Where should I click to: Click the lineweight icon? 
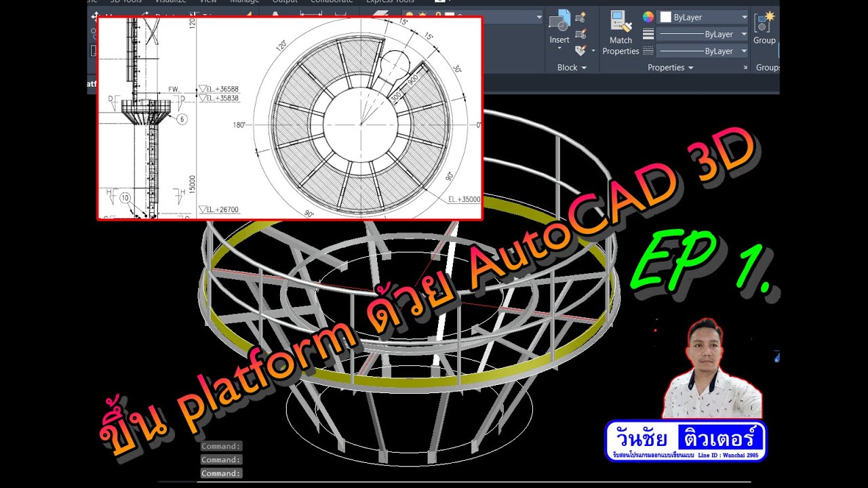(x=648, y=34)
